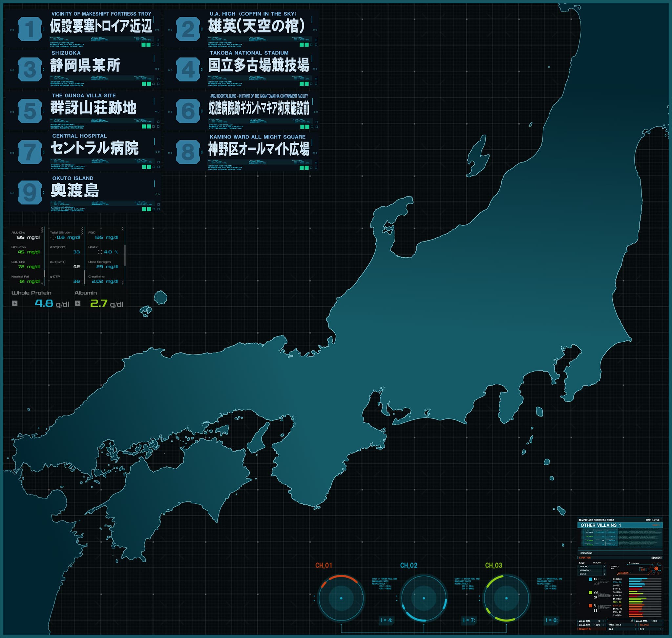Select the MAIN TARGET tab
The height and width of the screenshot is (638, 672).
653,520
